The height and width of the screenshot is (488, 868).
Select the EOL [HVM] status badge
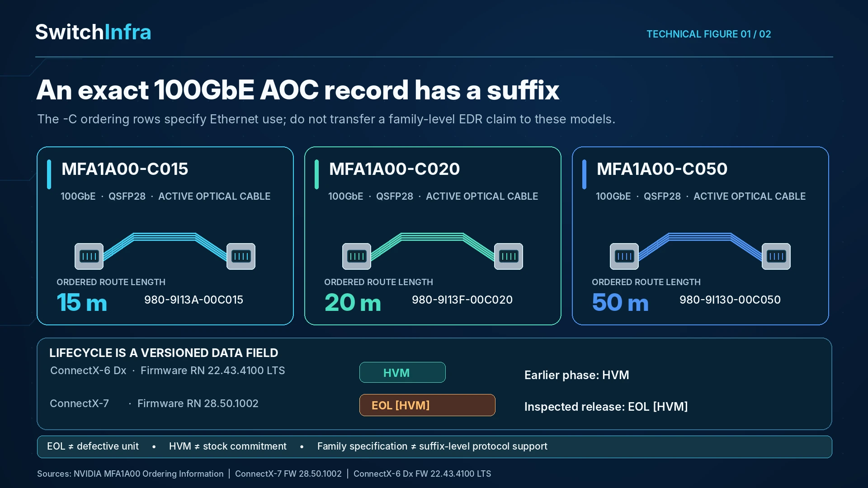(x=427, y=405)
